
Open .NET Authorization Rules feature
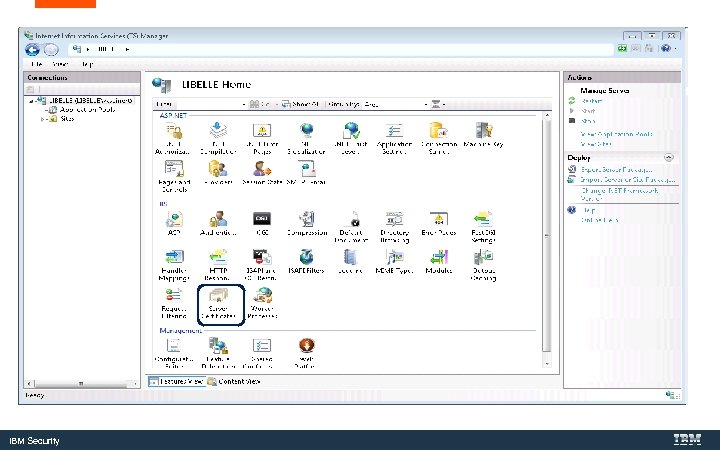(174, 139)
